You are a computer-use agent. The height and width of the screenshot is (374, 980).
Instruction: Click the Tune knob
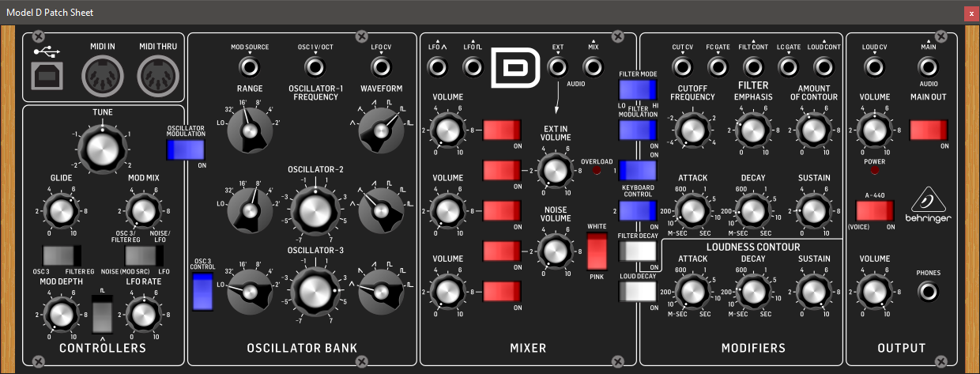[103, 148]
